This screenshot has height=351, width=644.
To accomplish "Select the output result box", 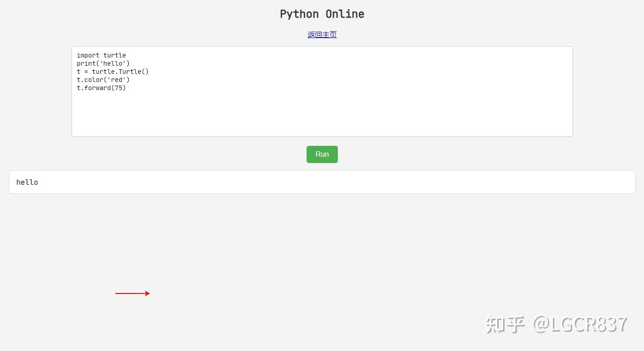I will click(322, 182).
